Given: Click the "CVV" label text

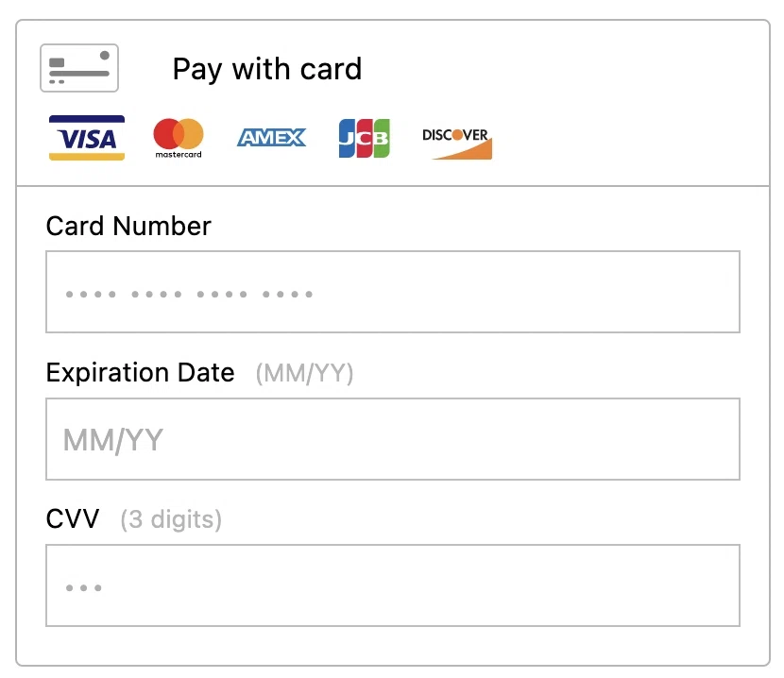Looking at the screenshot, I should coord(73,519).
